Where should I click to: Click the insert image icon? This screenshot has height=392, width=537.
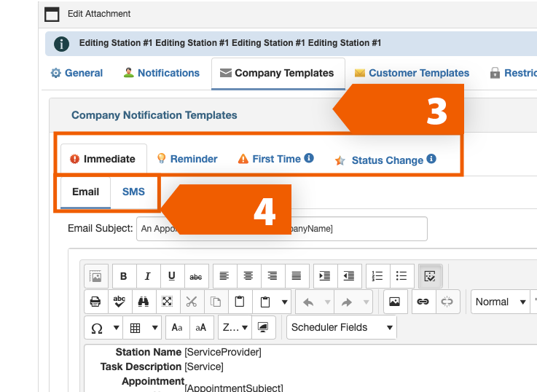pyautogui.click(x=394, y=302)
